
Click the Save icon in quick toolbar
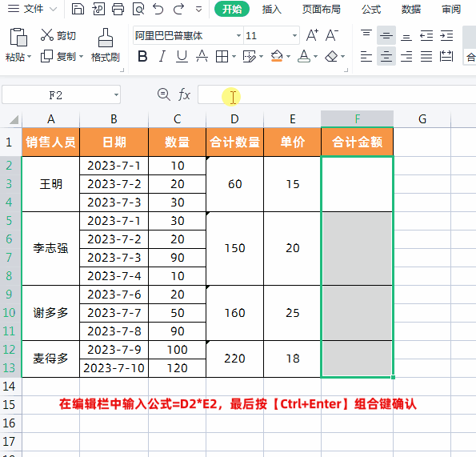click(x=78, y=9)
